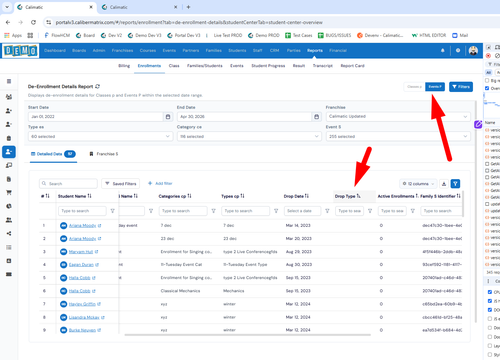Click the browser reload button

33,22
